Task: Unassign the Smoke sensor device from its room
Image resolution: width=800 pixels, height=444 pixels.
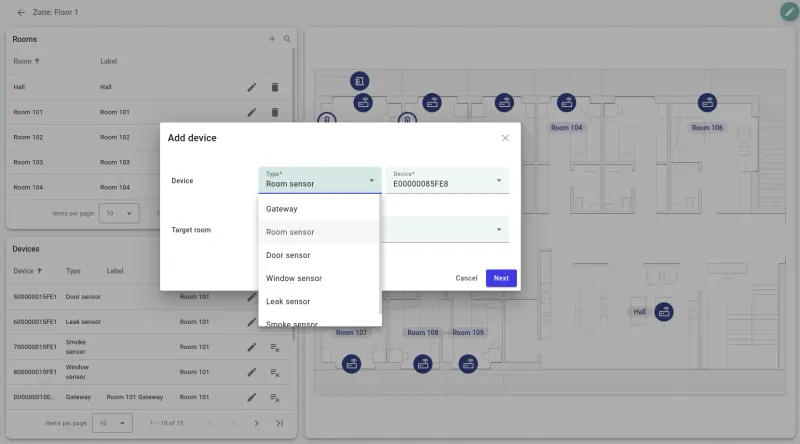Action: [x=274, y=348]
